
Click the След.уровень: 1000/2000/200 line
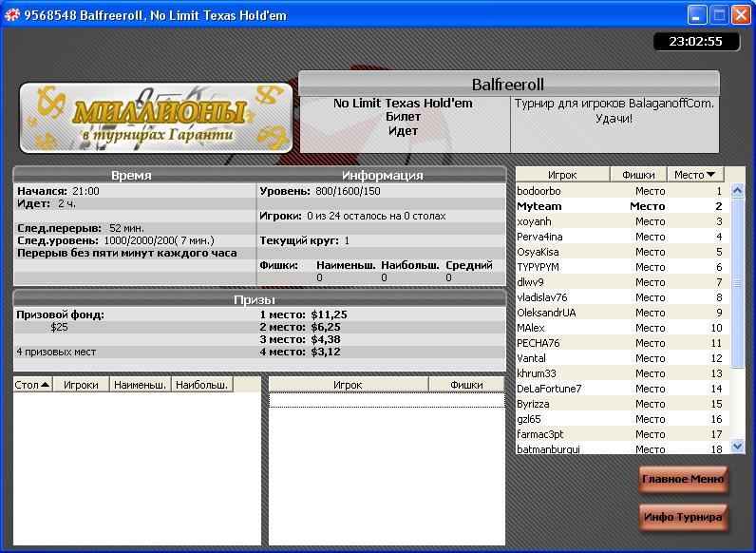pos(116,240)
